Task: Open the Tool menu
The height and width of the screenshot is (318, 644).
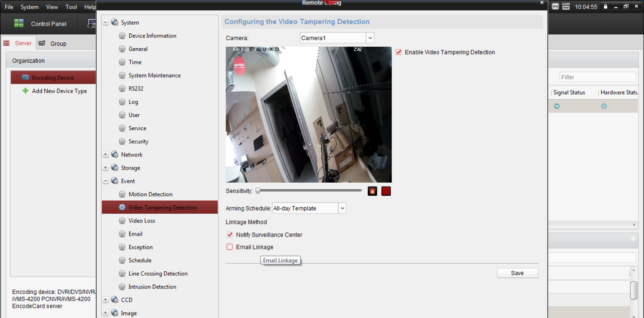Action: [71, 7]
